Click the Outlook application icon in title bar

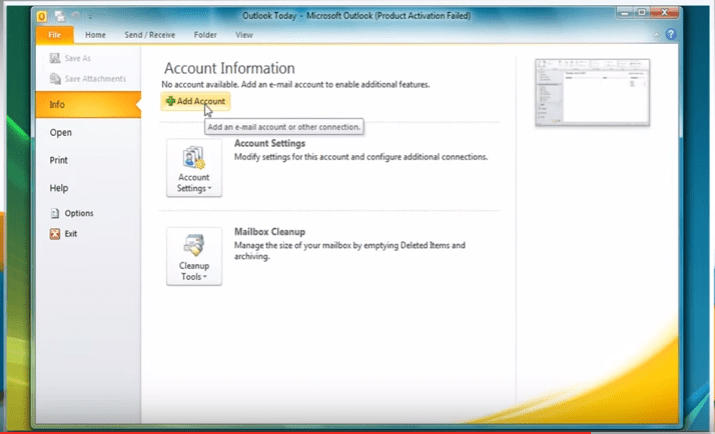pyautogui.click(x=41, y=17)
